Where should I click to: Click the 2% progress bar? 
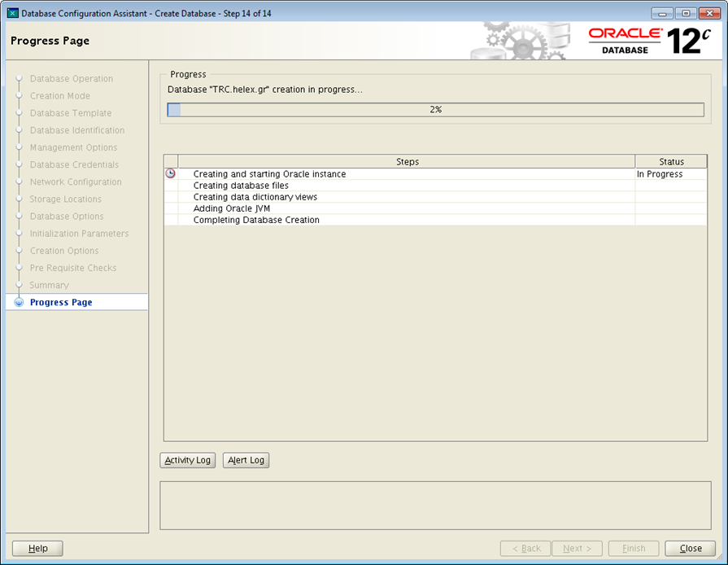point(435,110)
